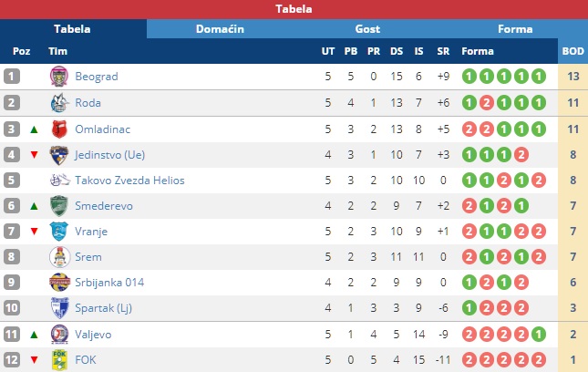Click the Smederevo team crest icon
This screenshot has width=588, height=372.
click(59, 206)
